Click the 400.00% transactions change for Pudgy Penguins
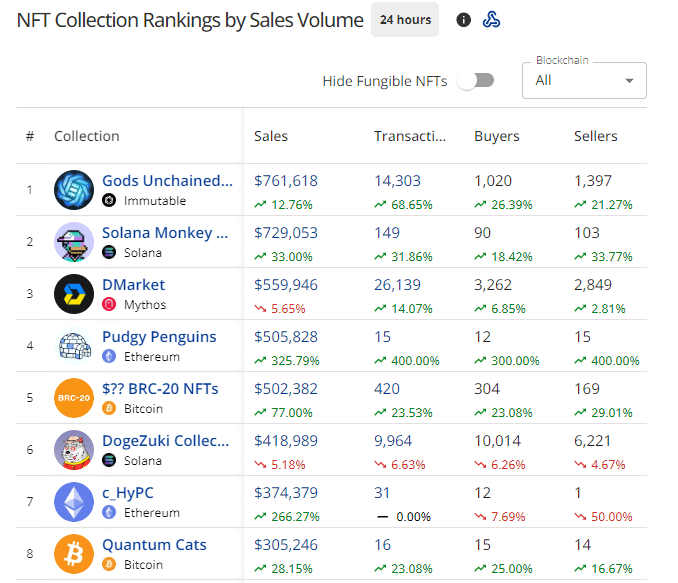 (x=415, y=361)
